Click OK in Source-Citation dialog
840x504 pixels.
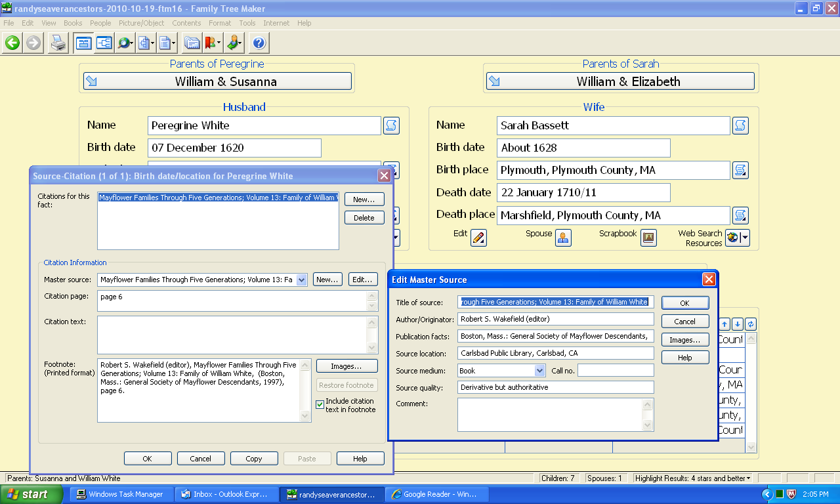[x=148, y=459]
